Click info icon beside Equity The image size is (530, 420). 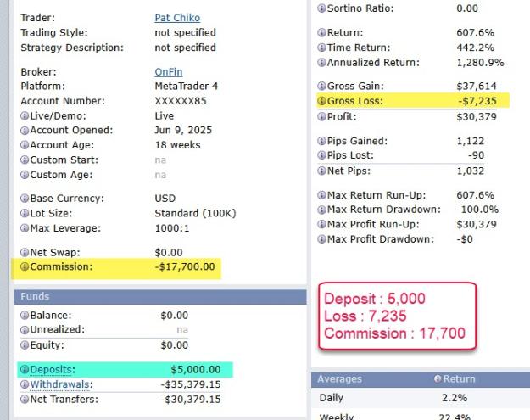[x=25, y=345]
